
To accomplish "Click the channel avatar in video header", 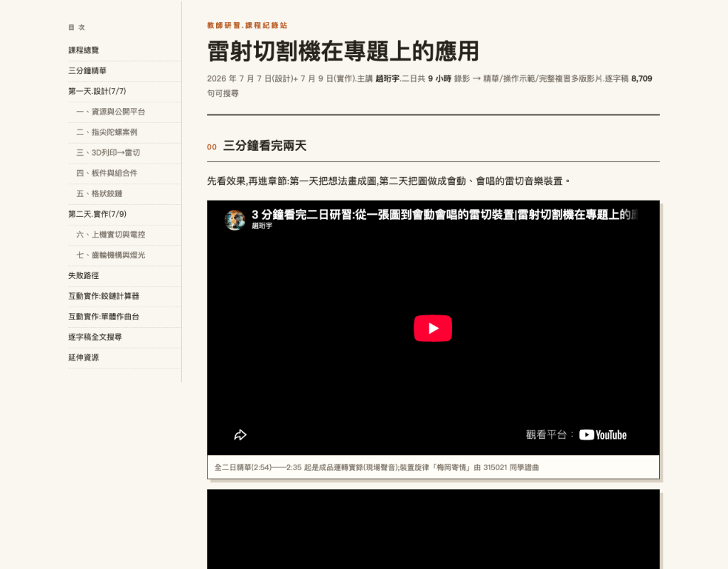I will 235,220.
